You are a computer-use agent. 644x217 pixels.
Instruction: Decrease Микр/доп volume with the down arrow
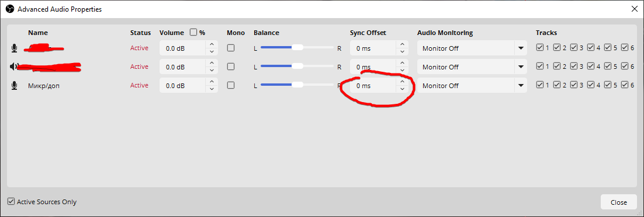coord(212,89)
